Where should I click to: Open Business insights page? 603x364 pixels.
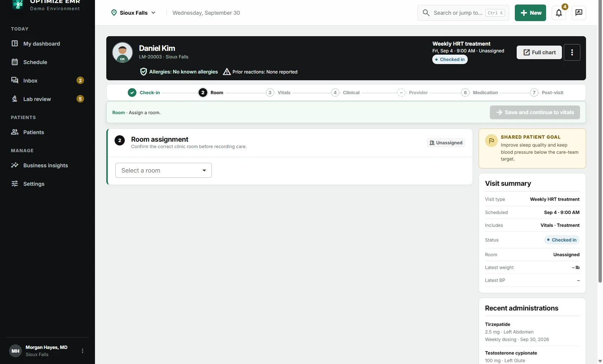pos(47,165)
